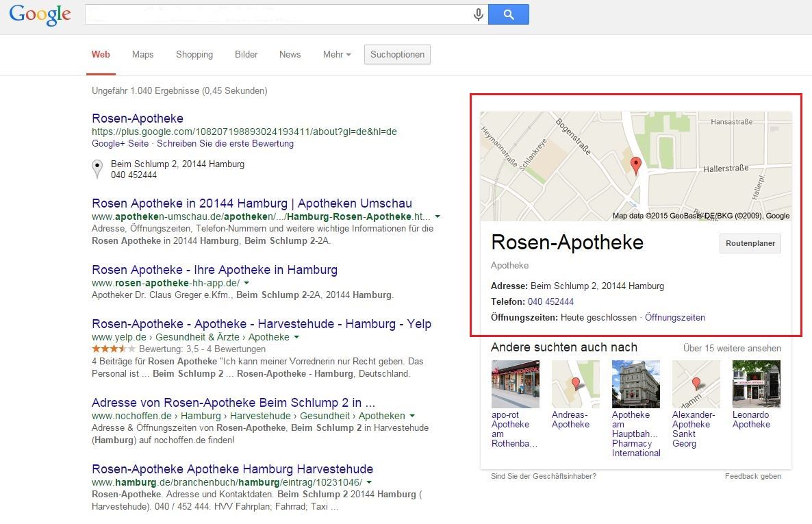Open the Yelp result for Rosen-Apotheke

click(262, 324)
